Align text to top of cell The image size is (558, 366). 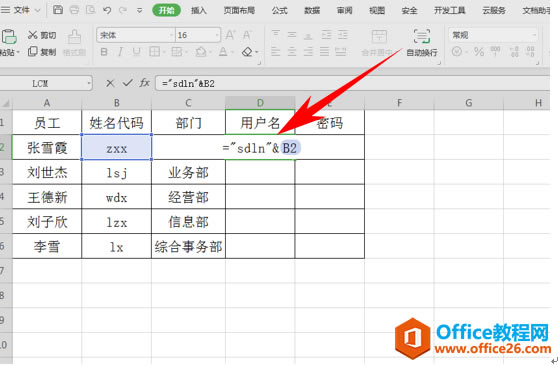(x=275, y=35)
